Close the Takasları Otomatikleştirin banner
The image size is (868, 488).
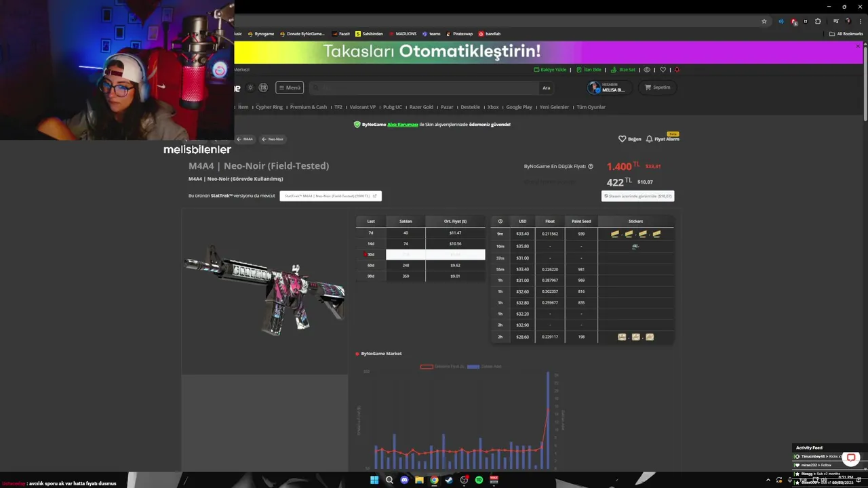(x=858, y=46)
